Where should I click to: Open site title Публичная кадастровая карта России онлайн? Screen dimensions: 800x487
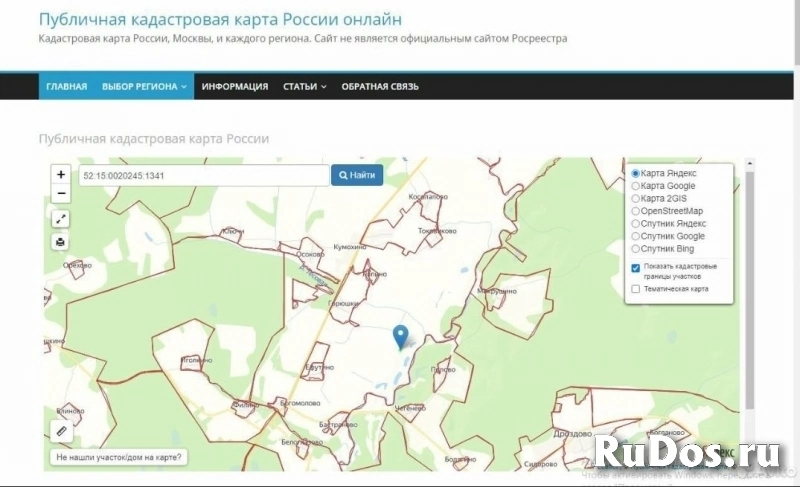[x=220, y=19]
